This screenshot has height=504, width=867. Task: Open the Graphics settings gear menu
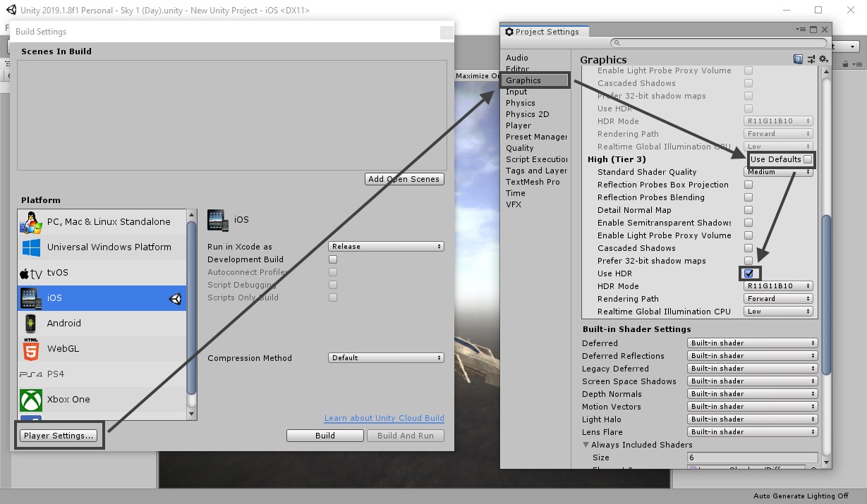pos(823,59)
